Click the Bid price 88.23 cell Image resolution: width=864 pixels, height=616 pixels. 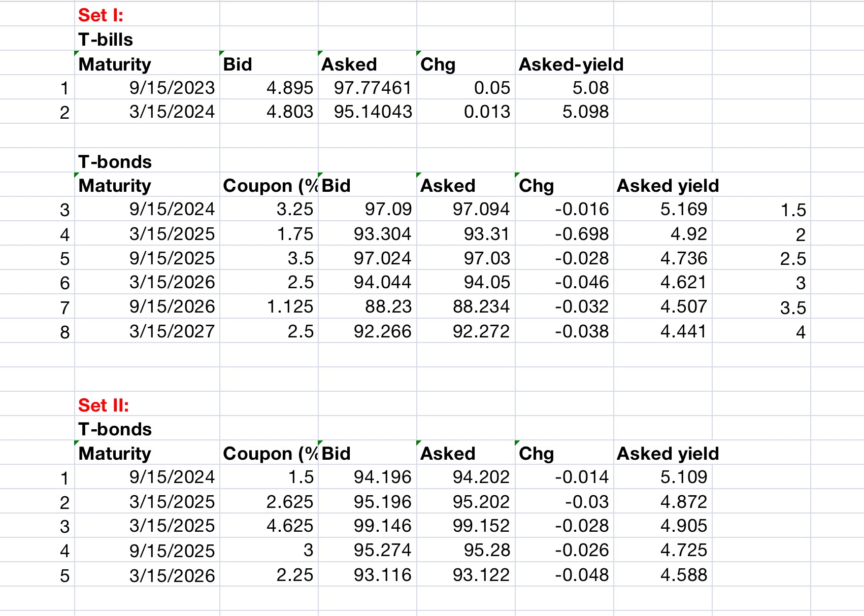click(x=367, y=306)
